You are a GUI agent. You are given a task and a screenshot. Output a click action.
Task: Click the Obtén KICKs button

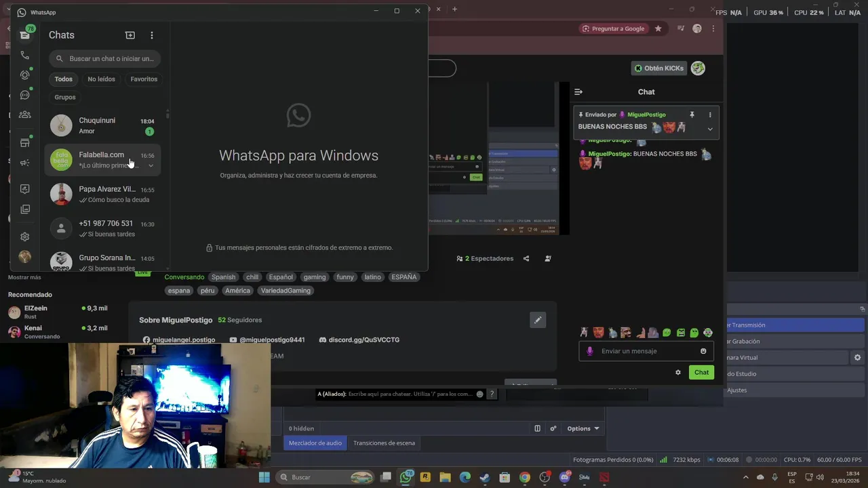click(x=658, y=68)
